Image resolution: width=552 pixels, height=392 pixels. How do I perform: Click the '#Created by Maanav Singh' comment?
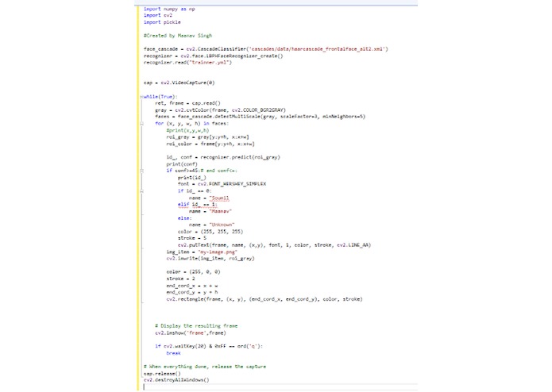(x=178, y=36)
